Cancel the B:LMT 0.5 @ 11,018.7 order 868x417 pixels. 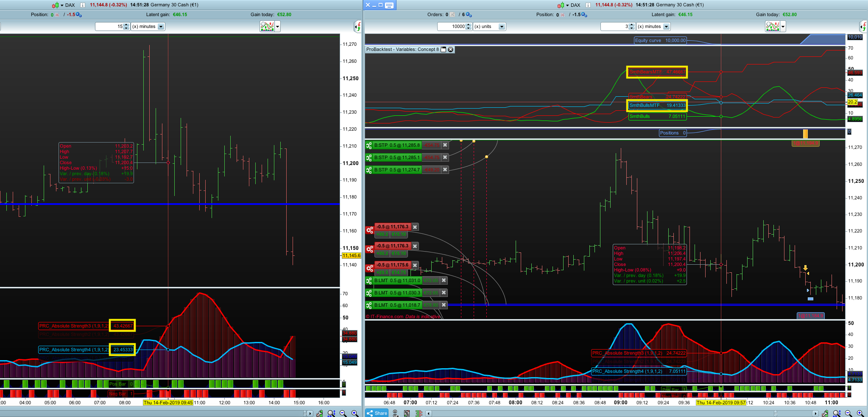444,305
